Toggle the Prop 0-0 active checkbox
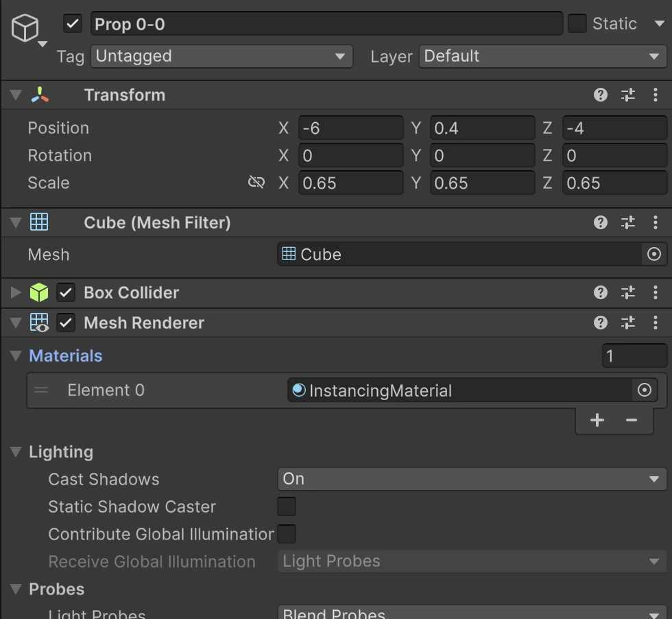 pyautogui.click(x=73, y=23)
